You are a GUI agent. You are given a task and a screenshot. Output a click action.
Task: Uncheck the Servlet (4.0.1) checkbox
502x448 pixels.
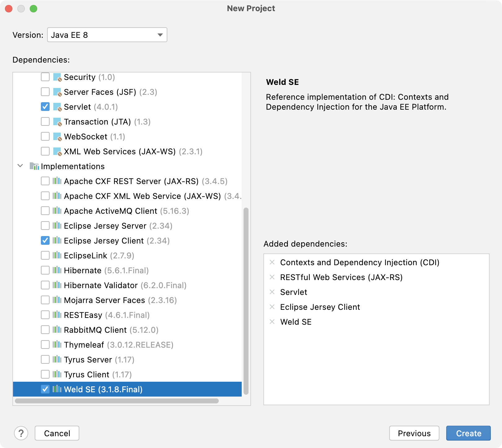tap(45, 107)
